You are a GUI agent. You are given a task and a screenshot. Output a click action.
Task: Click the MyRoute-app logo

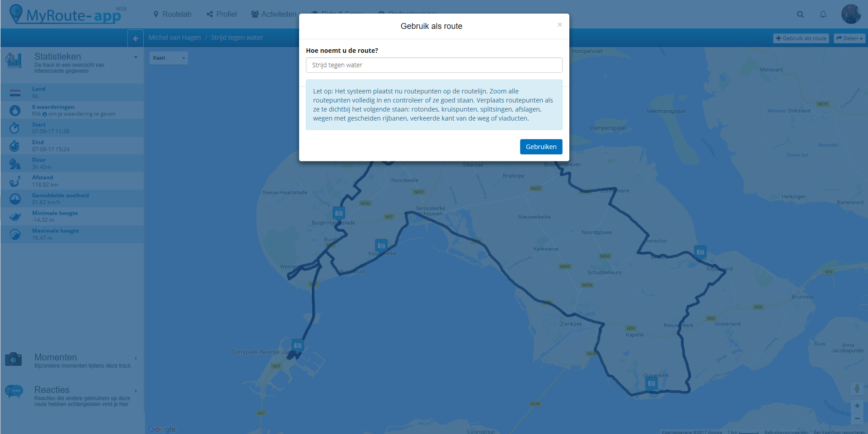tap(68, 14)
